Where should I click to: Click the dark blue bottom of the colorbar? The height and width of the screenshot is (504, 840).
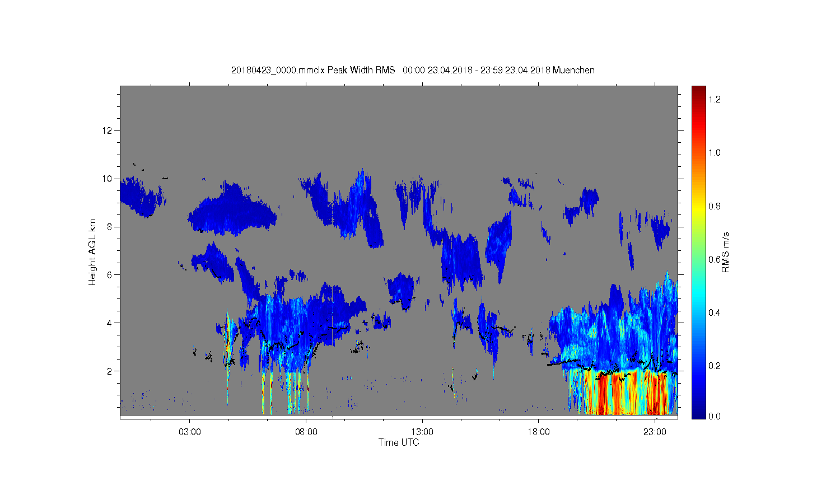point(698,412)
